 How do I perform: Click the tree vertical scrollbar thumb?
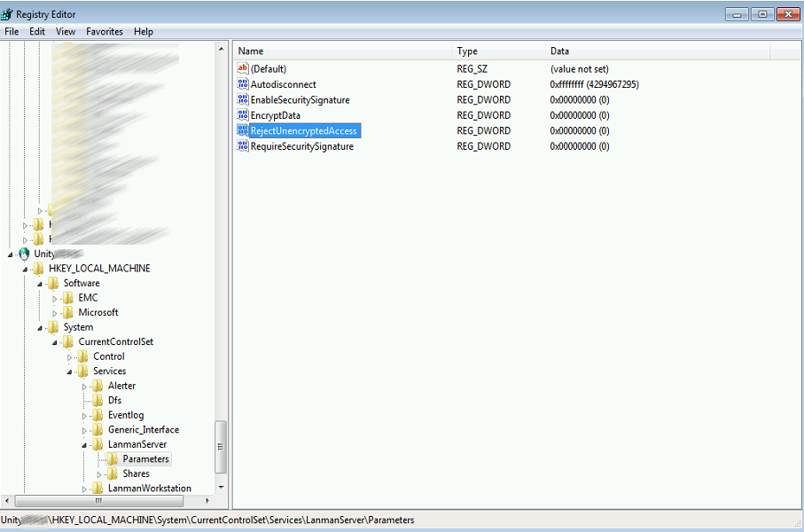221,446
